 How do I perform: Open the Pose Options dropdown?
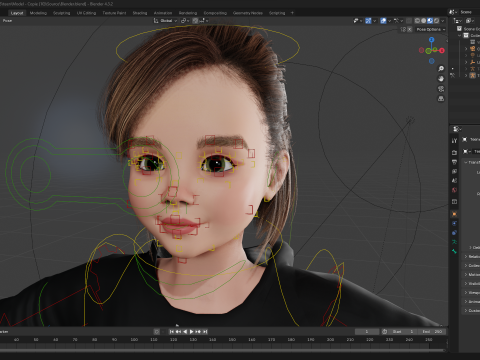pyautogui.click(x=431, y=29)
